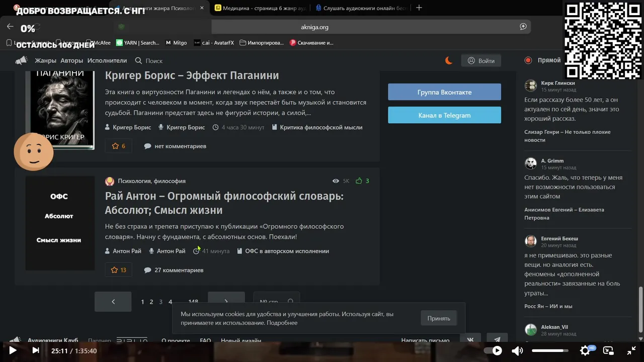Open a new browser tab with plus icon
This screenshot has height=362, width=644.
point(419,8)
